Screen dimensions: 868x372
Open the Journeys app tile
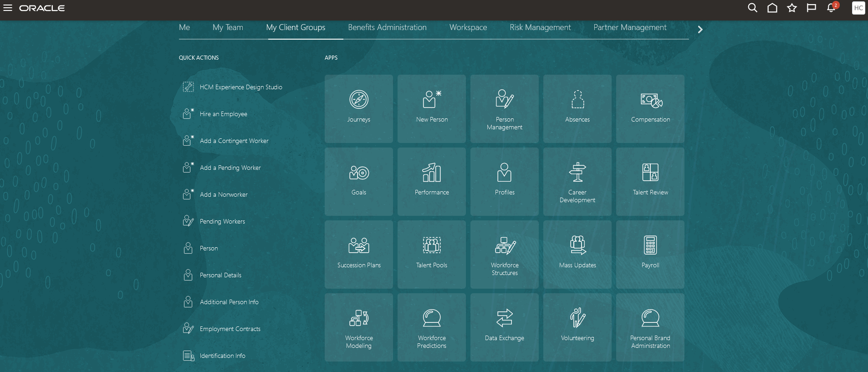point(359,109)
